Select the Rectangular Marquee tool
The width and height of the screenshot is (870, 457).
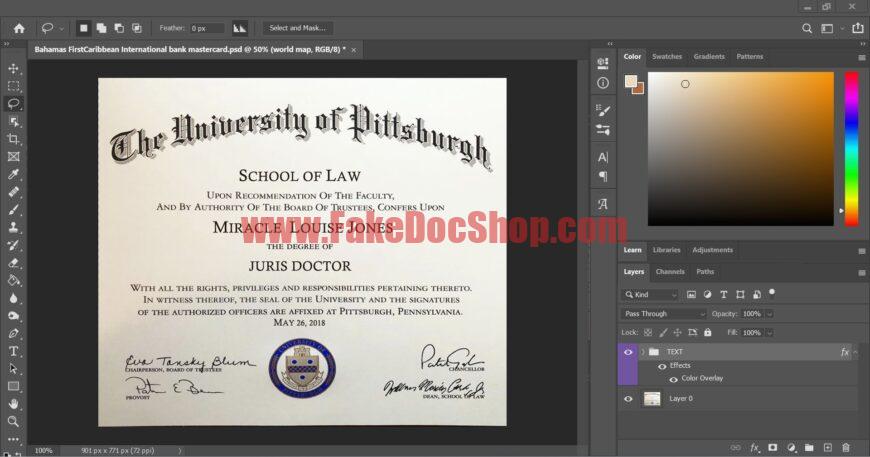click(13, 86)
